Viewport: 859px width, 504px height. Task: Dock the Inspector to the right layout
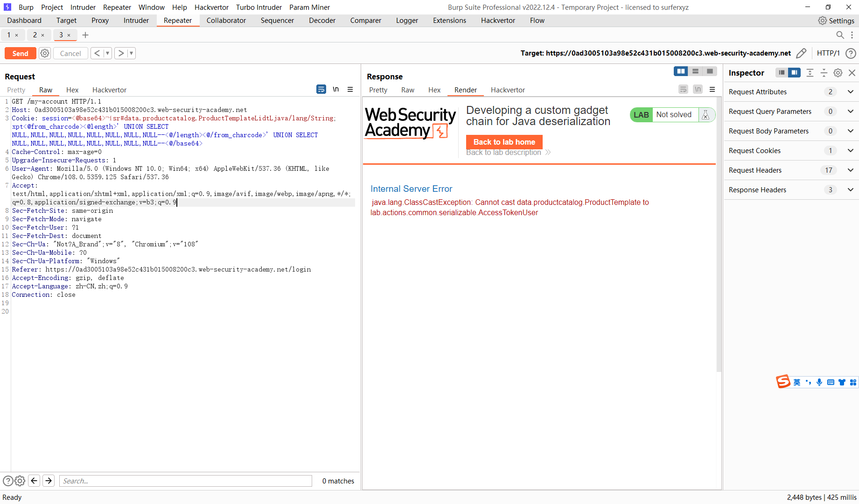(794, 72)
